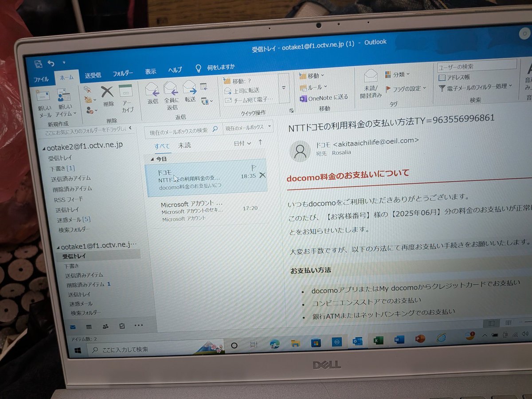This screenshot has height=399, width=532.
Task: Delete the ドコモ message with the X
Action: (x=262, y=175)
